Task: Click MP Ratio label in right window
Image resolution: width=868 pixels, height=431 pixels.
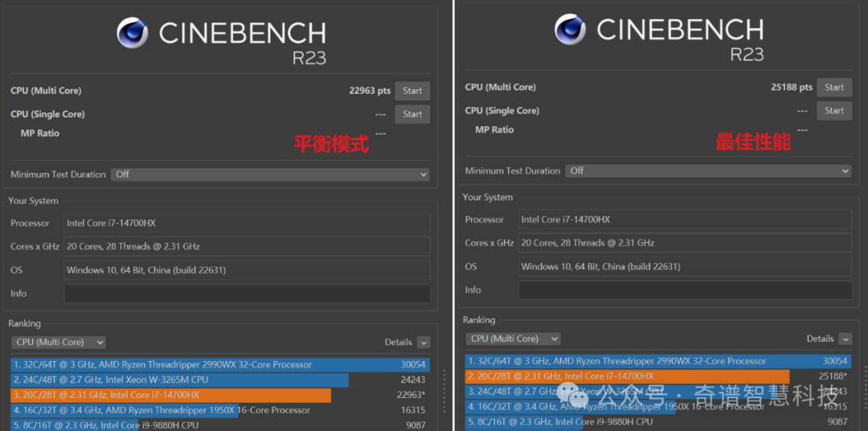Action: (x=494, y=129)
